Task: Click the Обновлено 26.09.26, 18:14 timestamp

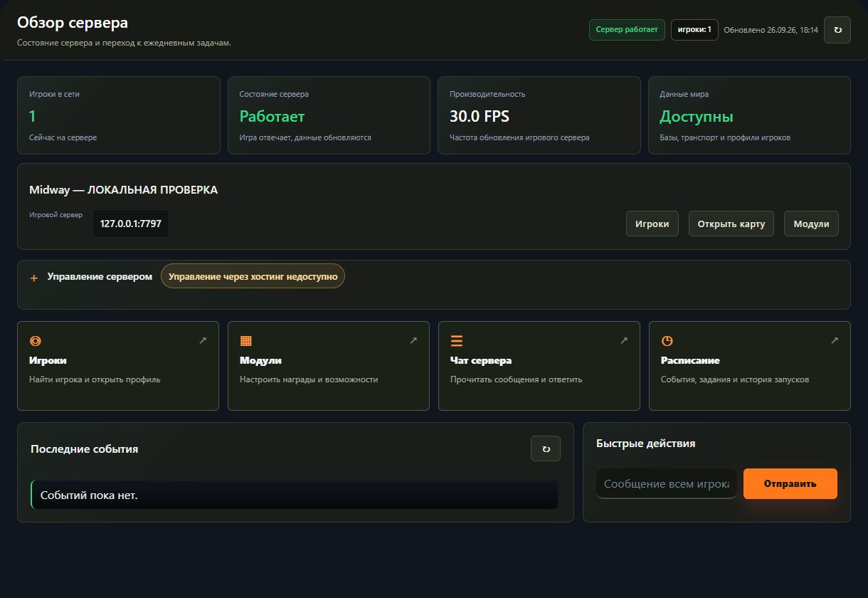Action: [771, 30]
